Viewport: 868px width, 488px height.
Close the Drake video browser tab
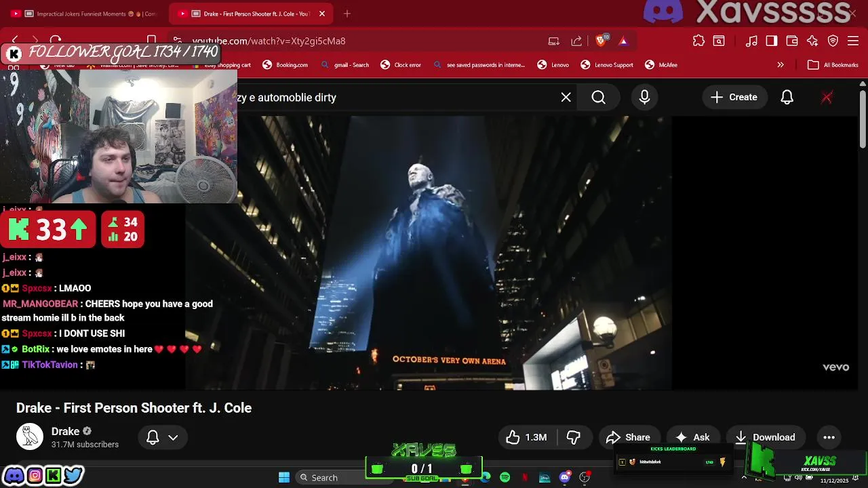click(x=322, y=14)
